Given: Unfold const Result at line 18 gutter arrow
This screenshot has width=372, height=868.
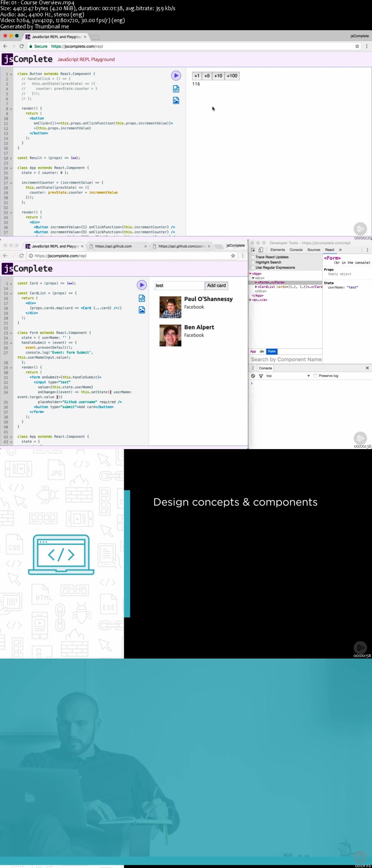Looking at the screenshot, I should pyautogui.click(x=11, y=158).
